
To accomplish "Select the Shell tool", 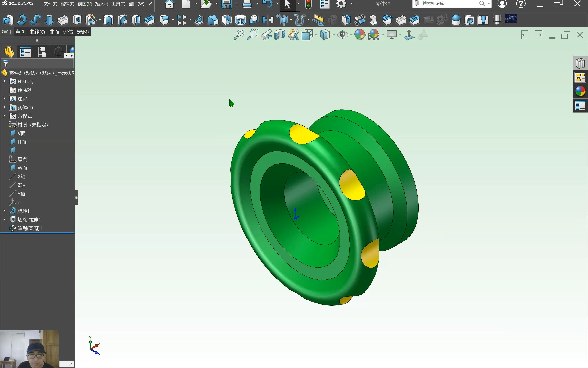I will tap(227, 20).
